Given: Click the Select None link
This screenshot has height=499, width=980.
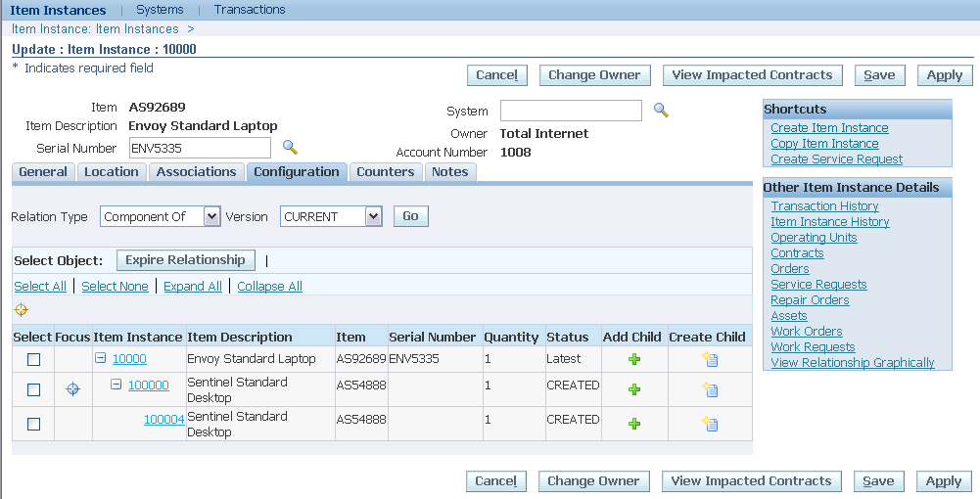Looking at the screenshot, I should pos(115,286).
